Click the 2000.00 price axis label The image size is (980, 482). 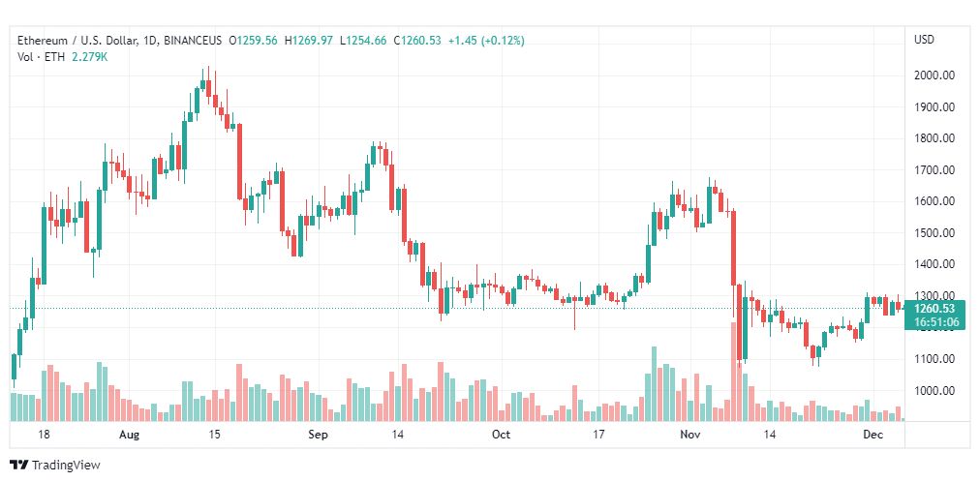coord(935,75)
